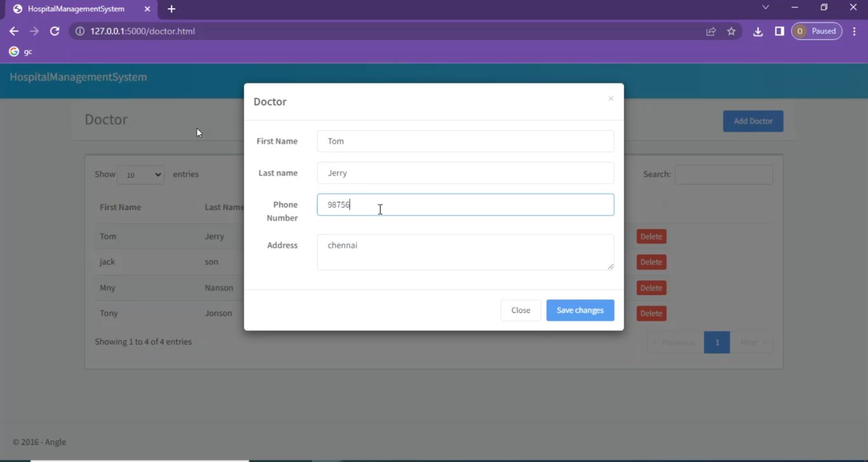The image size is (868, 462).
Task: Edit the First Name field
Action: (465, 141)
